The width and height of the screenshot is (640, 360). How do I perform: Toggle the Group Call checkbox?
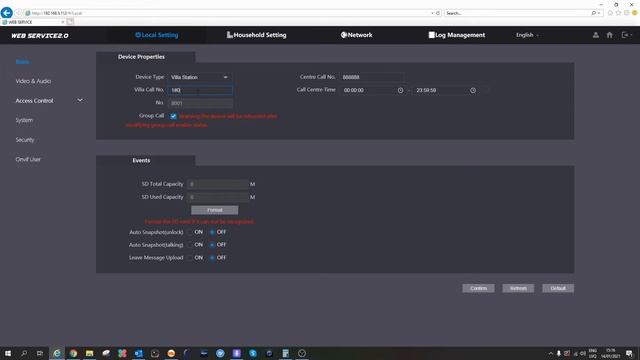click(x=173, y=116)
